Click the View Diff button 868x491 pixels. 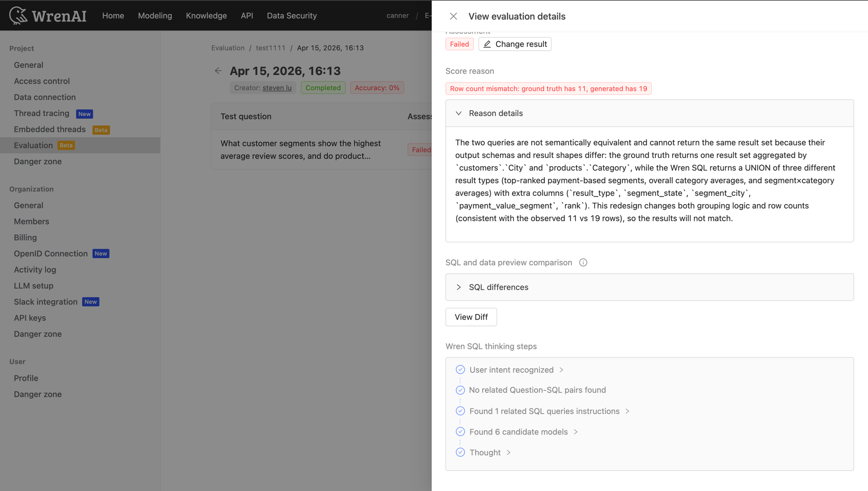tap(471, 317)
